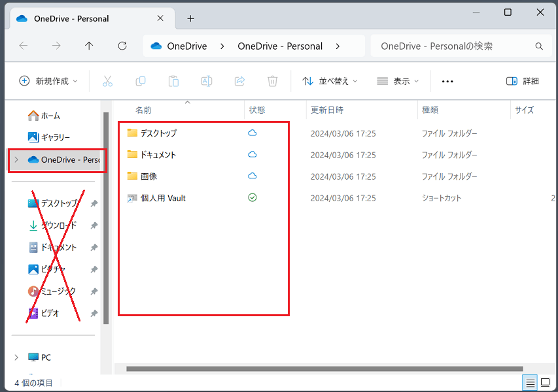Screen dimensions: 558x392
Task: Sort by 更新日時 column header
Action: [327, 110]
